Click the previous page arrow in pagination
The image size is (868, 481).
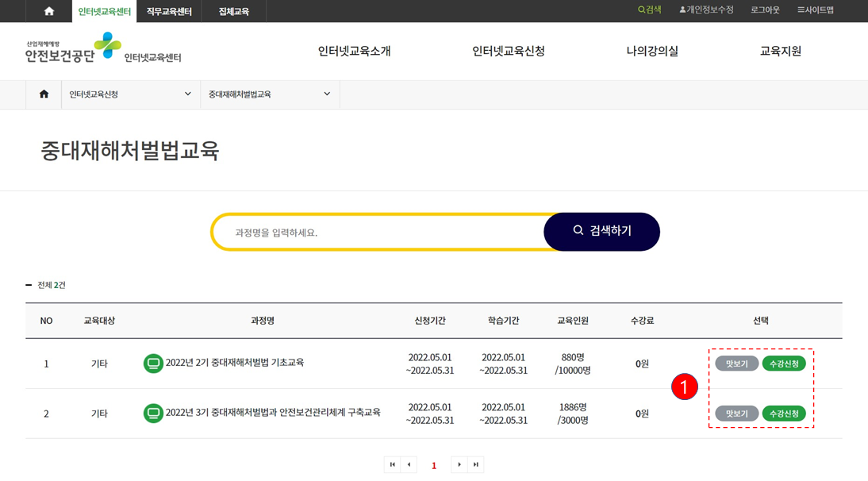409,464
